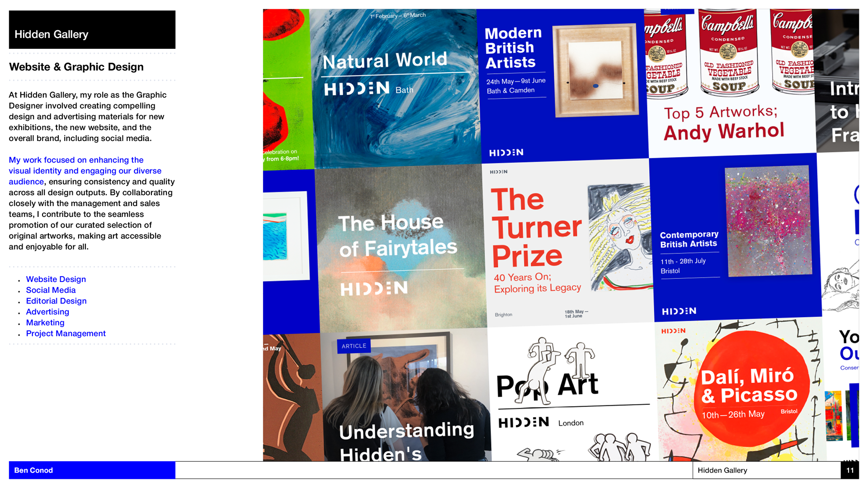The image size is (868, 488).
Task: Select the Advertising link
Action: point(47,312)
